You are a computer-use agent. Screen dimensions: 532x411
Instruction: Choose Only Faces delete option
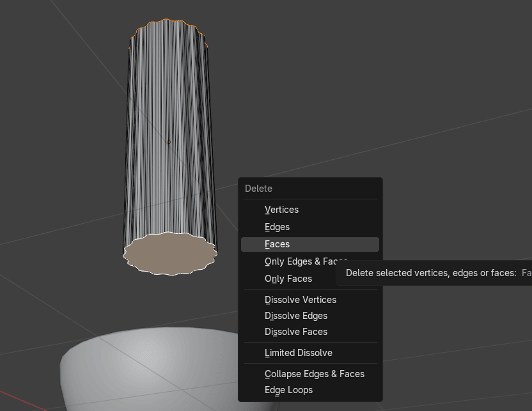click(288, 279)
